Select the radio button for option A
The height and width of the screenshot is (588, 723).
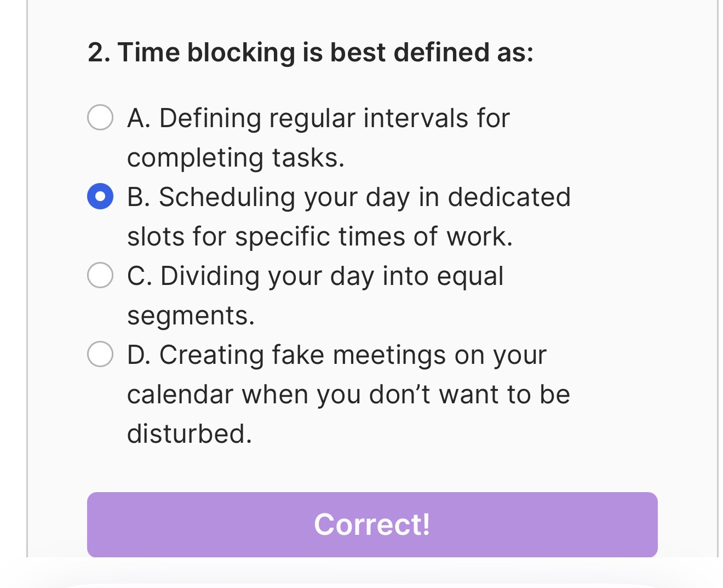[x=100, y=118]
